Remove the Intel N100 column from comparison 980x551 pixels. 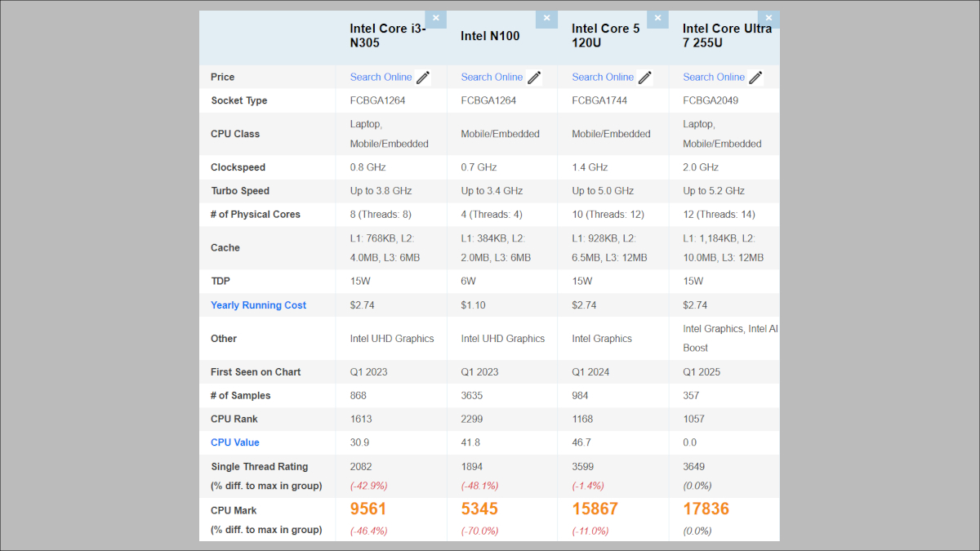(x=546, y=18)
